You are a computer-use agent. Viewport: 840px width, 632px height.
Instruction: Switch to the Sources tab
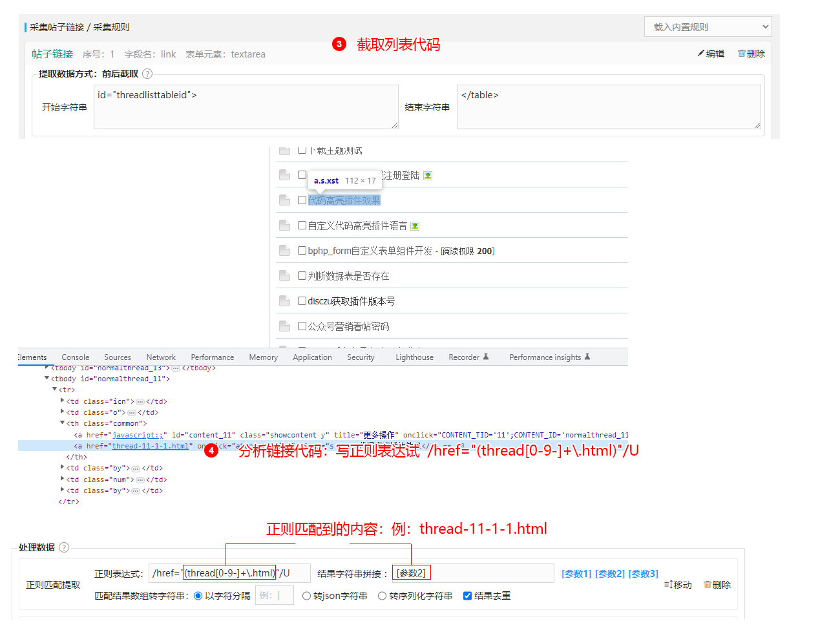(x=118, y=357)
